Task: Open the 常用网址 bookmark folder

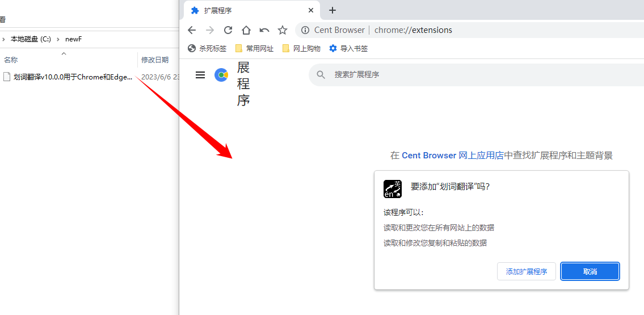Action: click(x=254, y=48)
